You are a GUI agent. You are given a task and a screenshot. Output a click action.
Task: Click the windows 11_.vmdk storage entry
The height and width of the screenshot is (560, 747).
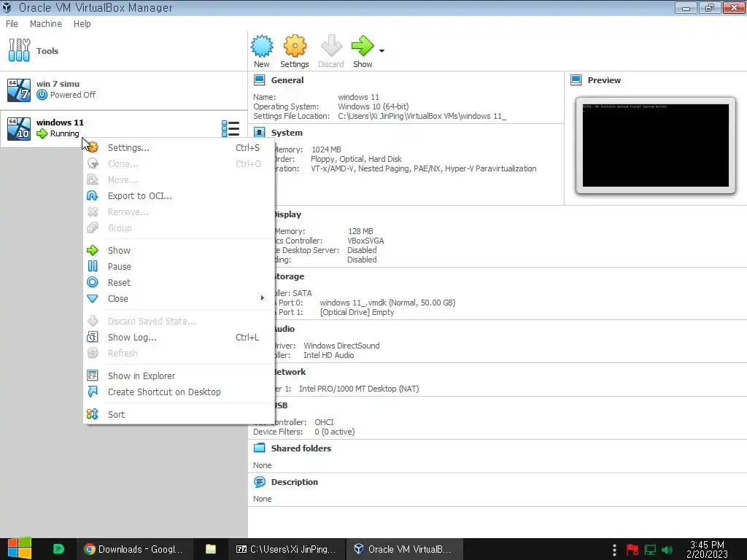(387, 303)
